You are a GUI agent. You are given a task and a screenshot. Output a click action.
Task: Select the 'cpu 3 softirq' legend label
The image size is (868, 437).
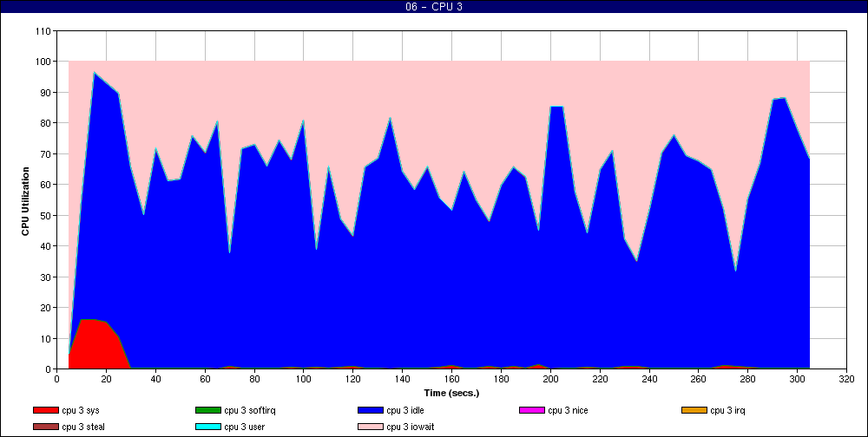pyautogui.click(x=250, y=411)
